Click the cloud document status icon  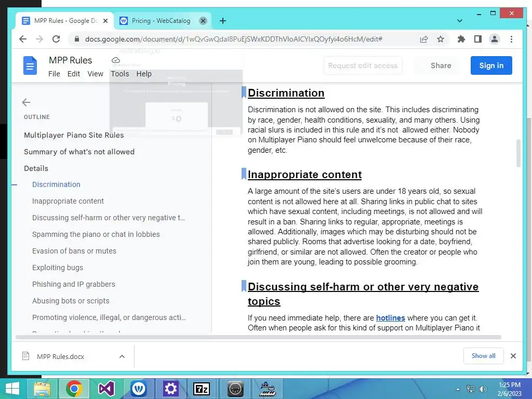click(x=116, y=60)
